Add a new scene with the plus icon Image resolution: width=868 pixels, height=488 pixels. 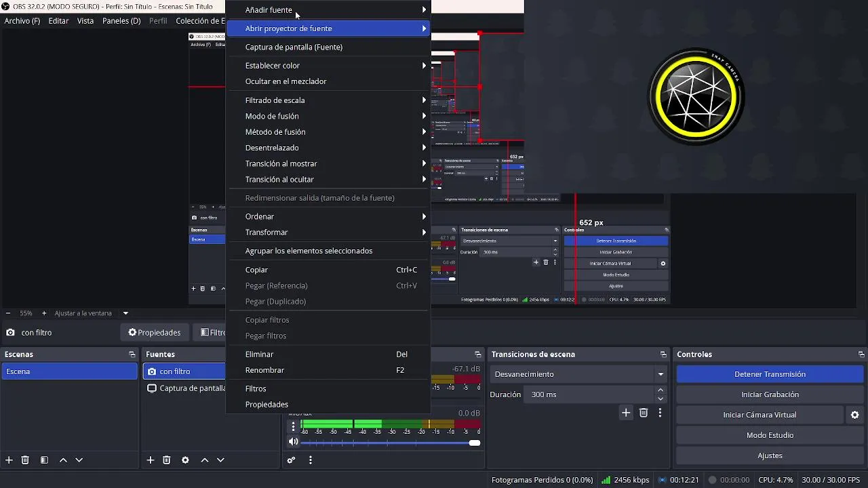click(9, 460)
